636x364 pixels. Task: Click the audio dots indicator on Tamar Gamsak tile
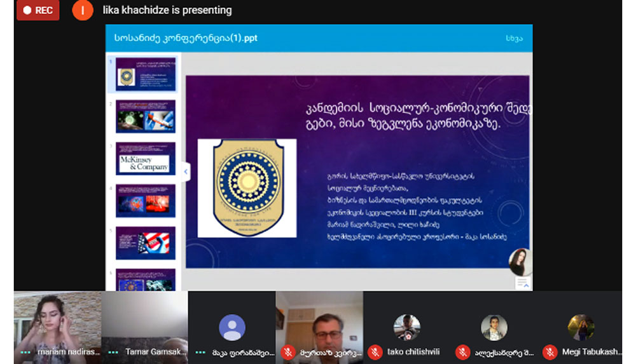[113, 351]
